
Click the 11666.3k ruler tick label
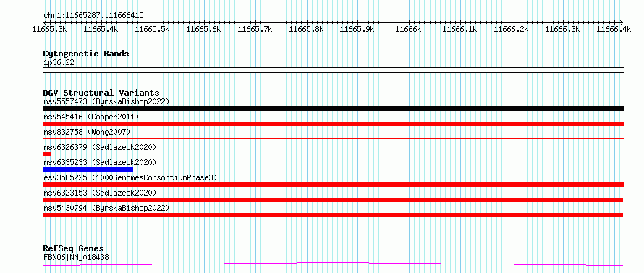[562, 29]
